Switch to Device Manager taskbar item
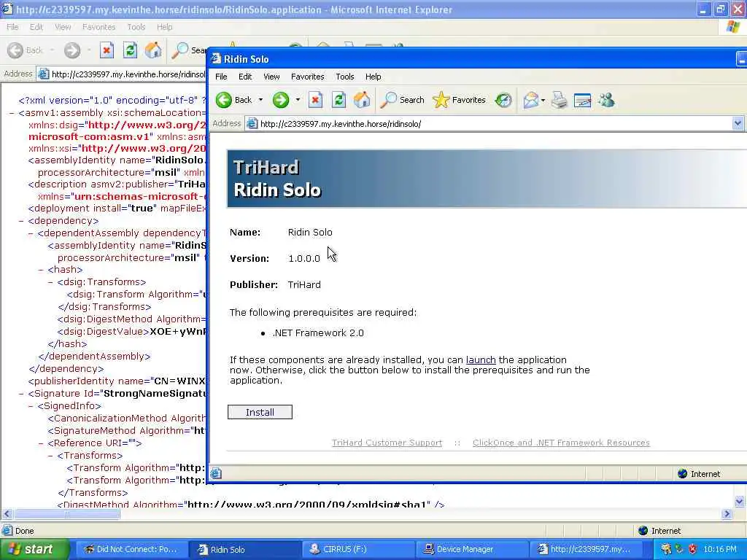The image size is (747, 560). coord(471,550)
